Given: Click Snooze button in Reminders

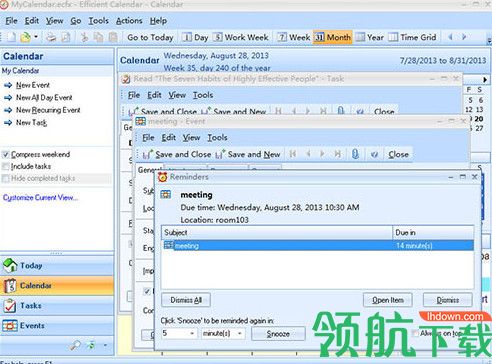Looking at the screenshot, I should [x=278, y=334].
